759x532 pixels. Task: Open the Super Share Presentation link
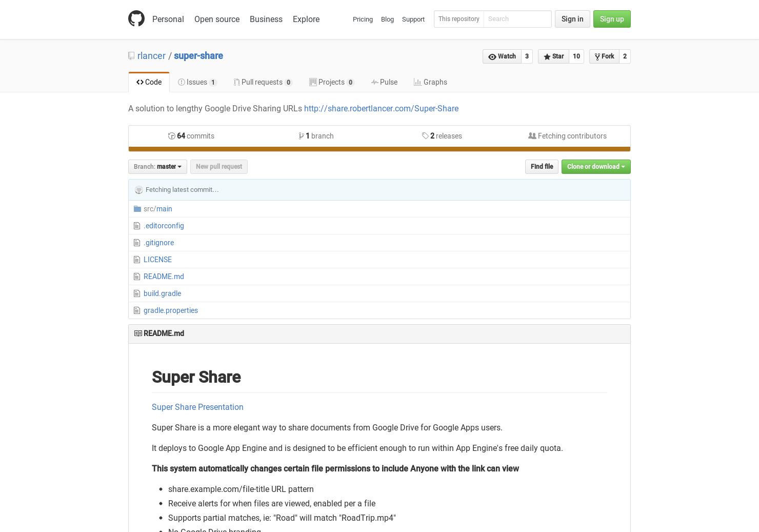(x=197, y=407)
